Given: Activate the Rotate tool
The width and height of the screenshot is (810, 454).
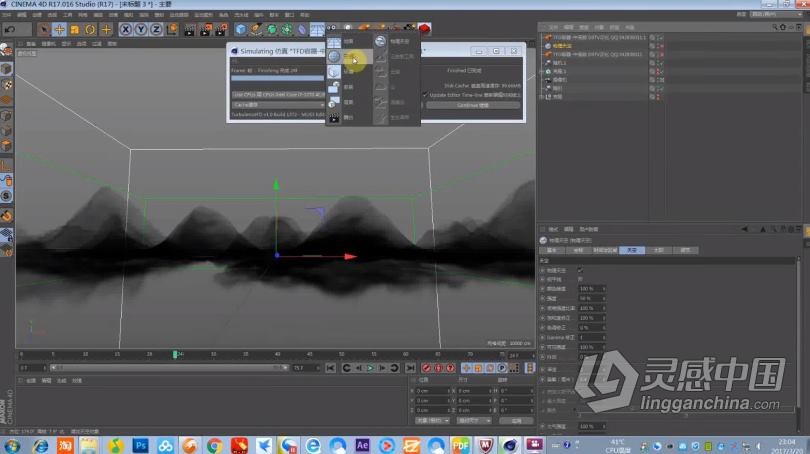Looking at the screenshot, I should coord(90,29).
